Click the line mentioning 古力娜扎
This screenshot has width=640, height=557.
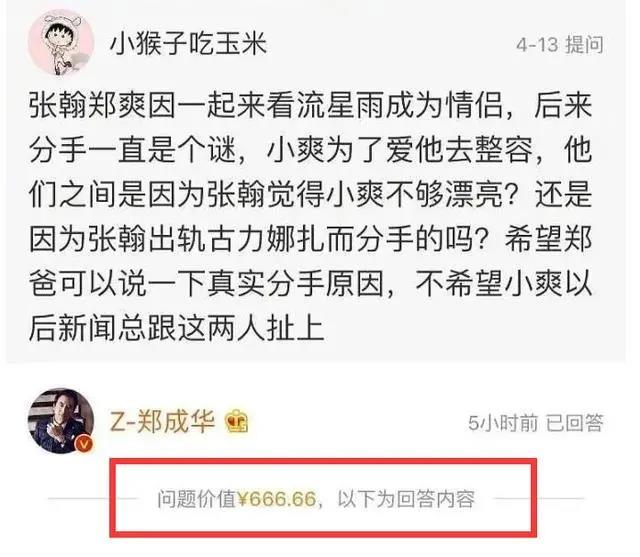310,239
